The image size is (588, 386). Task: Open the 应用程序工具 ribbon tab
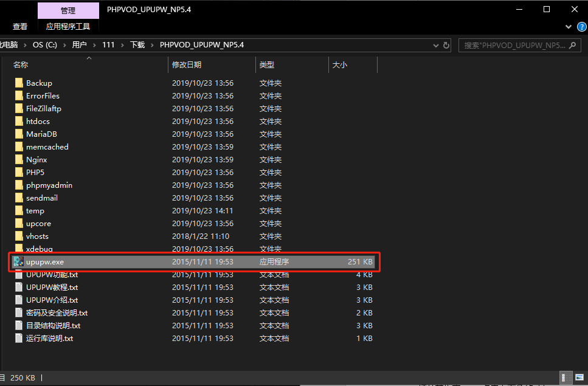(x=68, y=27)
